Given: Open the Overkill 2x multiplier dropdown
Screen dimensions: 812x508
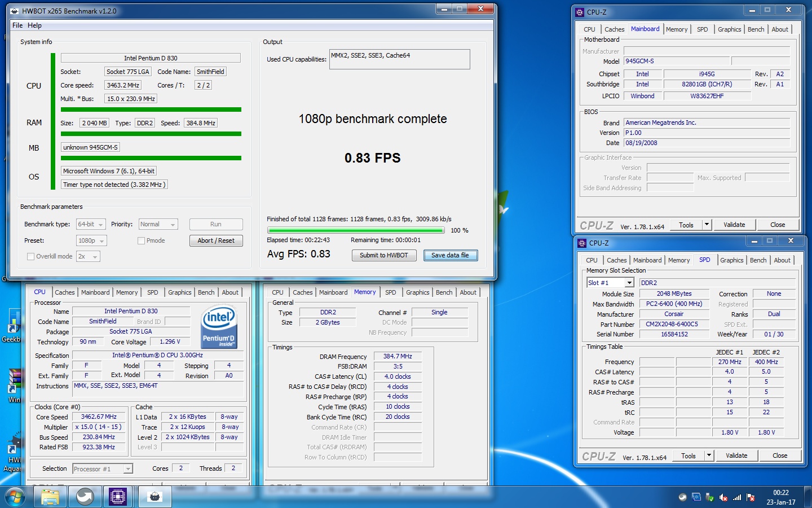Looking at the screenshot, I should click(x=88, y=256).
